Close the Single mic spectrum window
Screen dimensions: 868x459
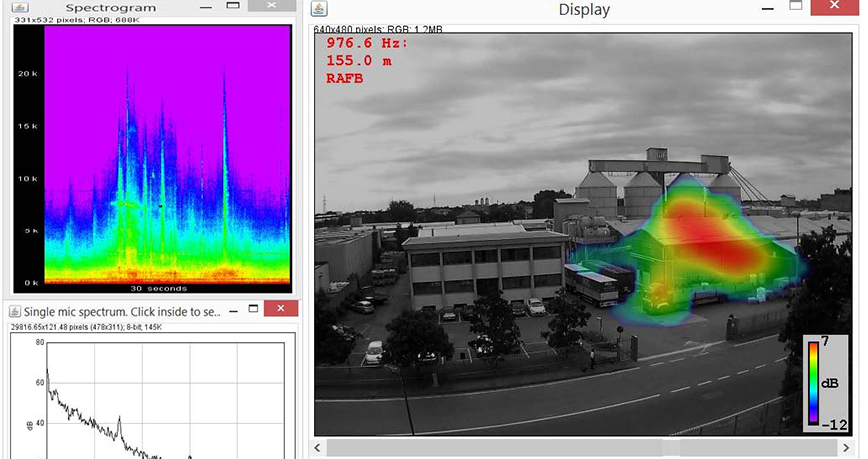[281, 309]
